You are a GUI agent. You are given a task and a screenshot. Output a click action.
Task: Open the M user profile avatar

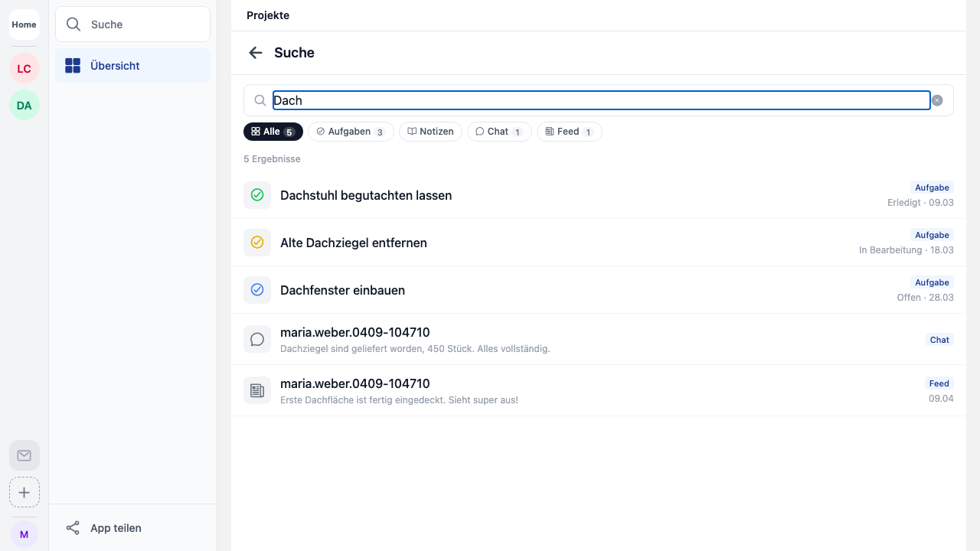pyautogui.click(x=24, y=534)
